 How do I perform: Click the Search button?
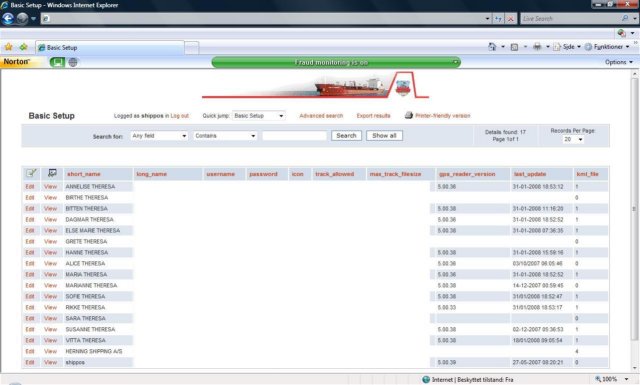[346, 136]
